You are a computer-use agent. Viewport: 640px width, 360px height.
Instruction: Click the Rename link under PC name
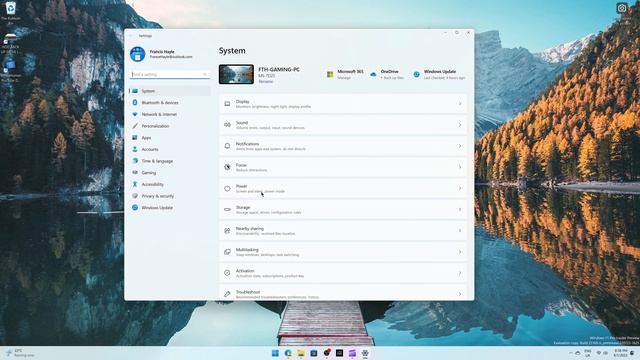[266, 82]
